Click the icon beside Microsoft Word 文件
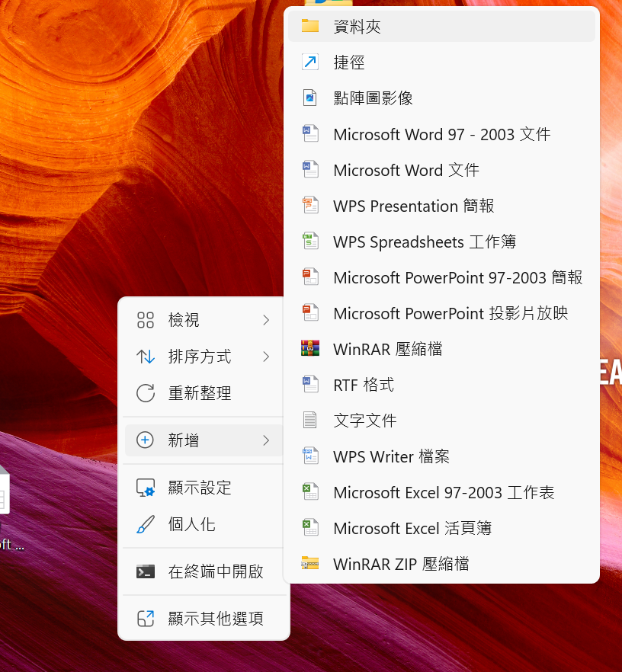This screenshot has width=622, height=672. click(310, 169)
